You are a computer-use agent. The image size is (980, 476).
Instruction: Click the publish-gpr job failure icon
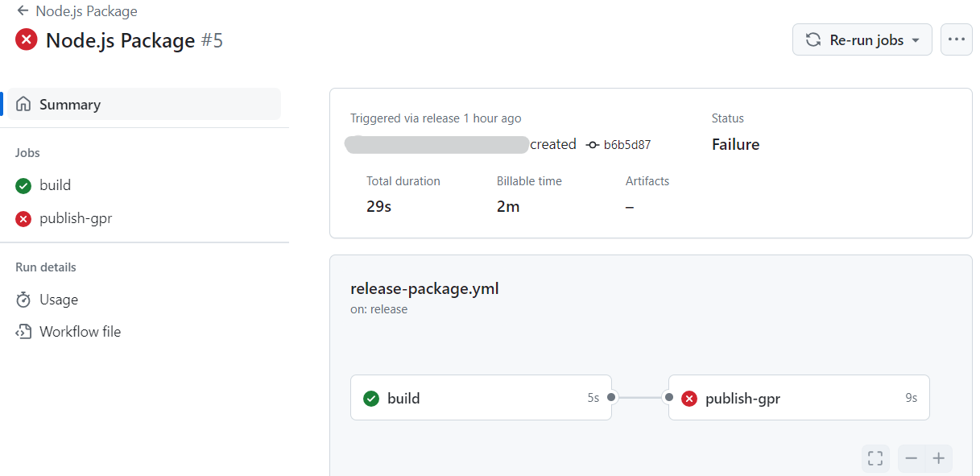[23, 218]
